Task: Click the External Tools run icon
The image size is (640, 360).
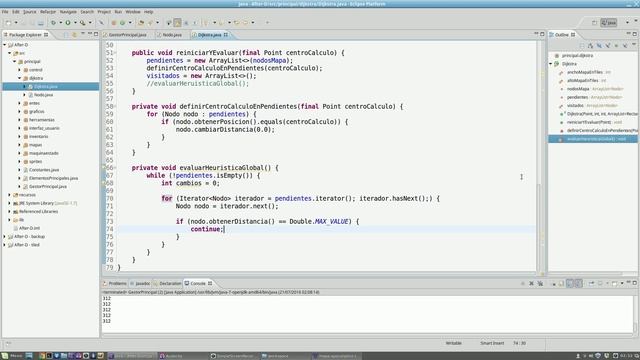Action: (82, 23)
